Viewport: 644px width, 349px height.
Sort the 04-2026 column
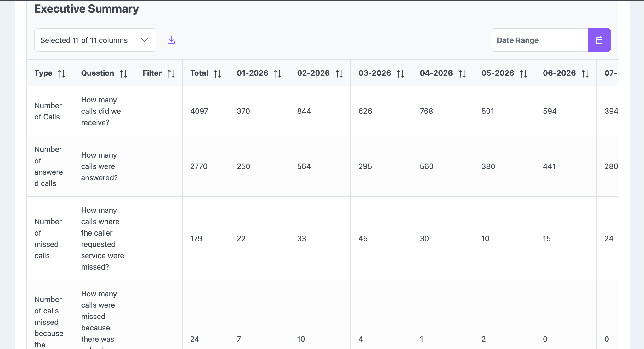coord(462,73)
